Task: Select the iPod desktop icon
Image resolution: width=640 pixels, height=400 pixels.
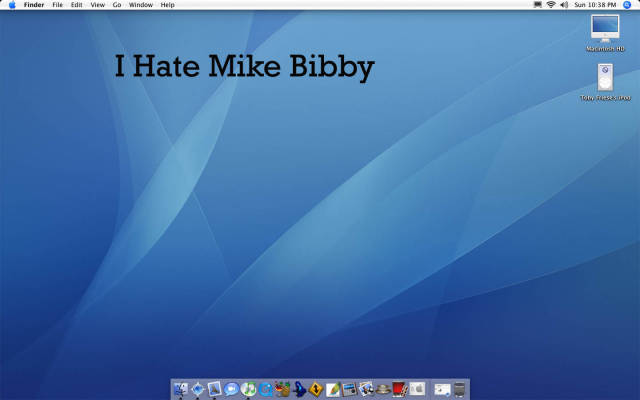Action: click(x=605, y=78)
